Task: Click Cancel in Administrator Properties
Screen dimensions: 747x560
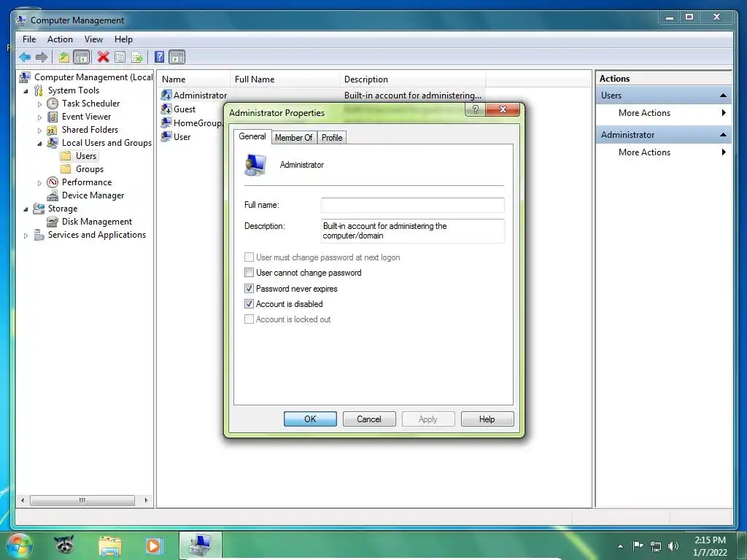Action: pyautogui.click(x=369, y=419)
